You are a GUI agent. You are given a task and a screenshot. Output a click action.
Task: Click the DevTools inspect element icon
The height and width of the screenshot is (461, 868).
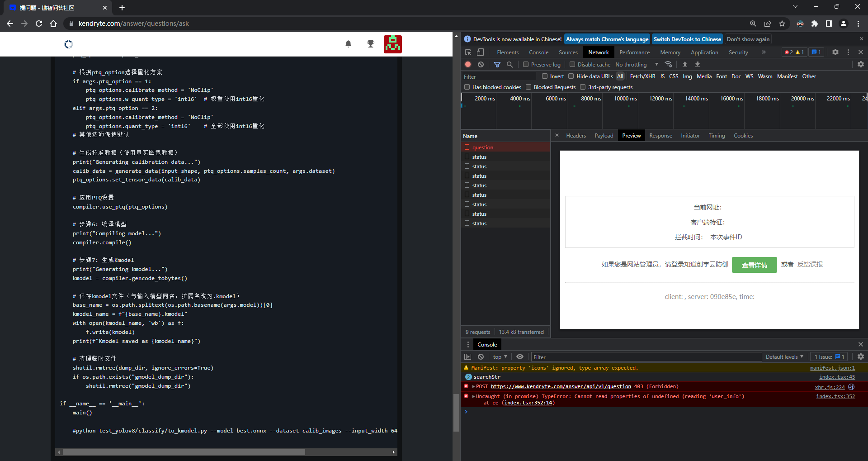click(x=468, y=52)
